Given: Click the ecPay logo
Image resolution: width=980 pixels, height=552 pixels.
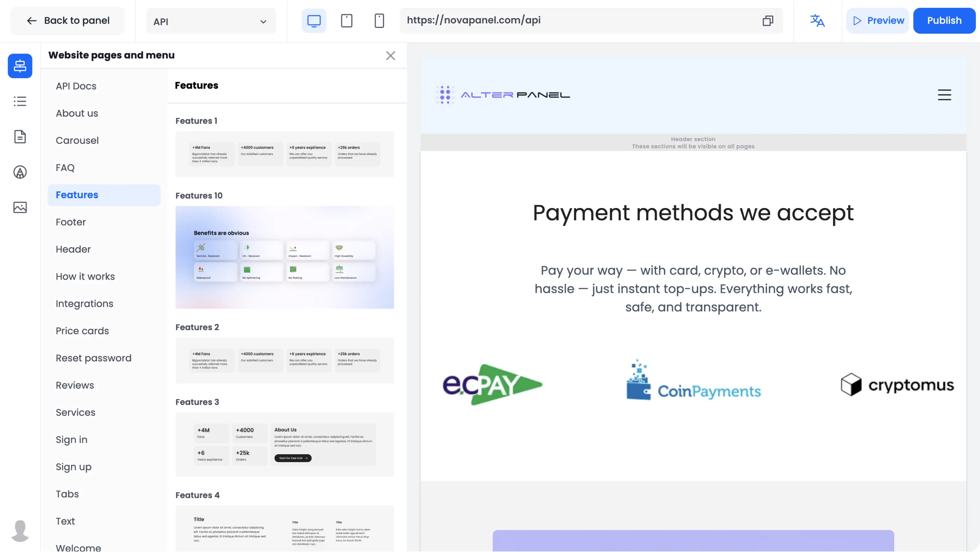Looking at the screenshot, I should 492,385.
